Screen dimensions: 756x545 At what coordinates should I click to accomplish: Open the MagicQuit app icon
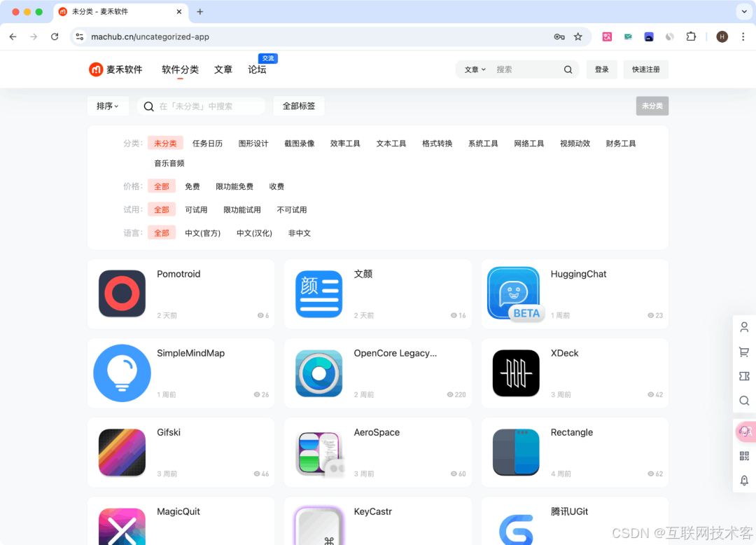122,527
